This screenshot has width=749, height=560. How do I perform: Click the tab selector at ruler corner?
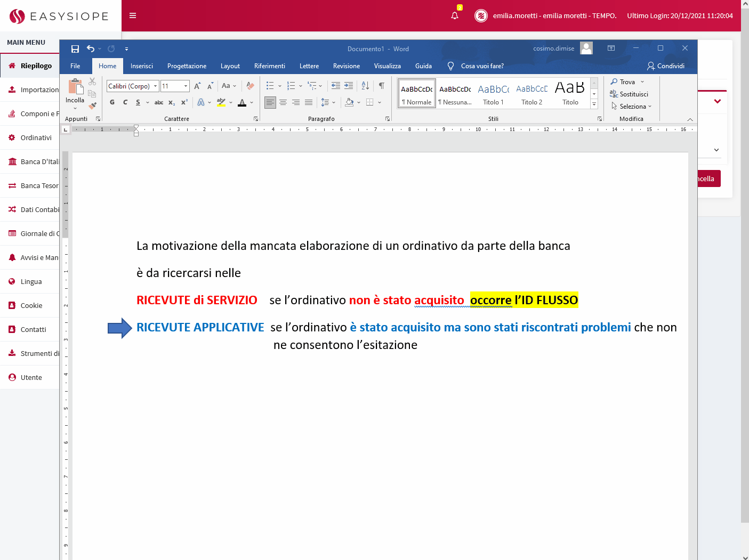(66, 129)
